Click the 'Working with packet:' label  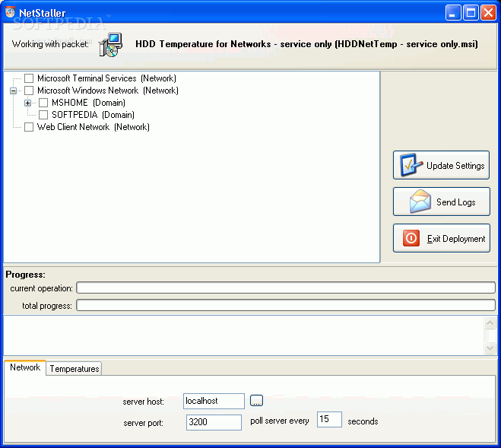click(x=50, y=44)
